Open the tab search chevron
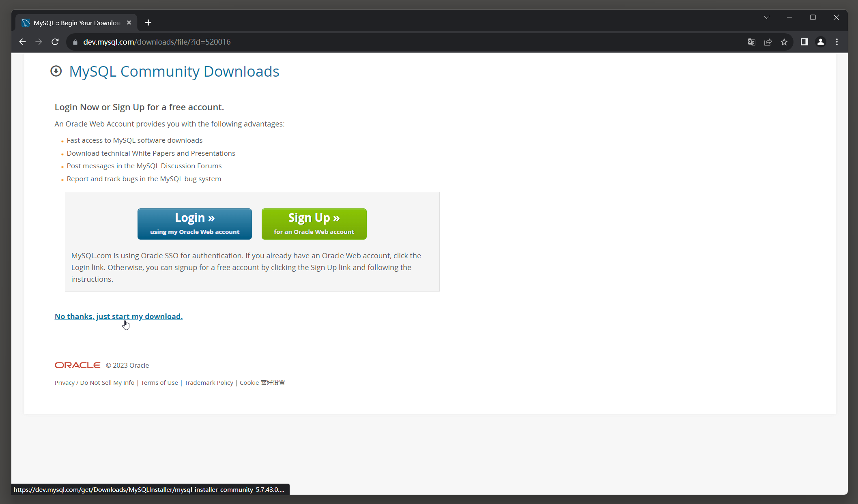 767,17
